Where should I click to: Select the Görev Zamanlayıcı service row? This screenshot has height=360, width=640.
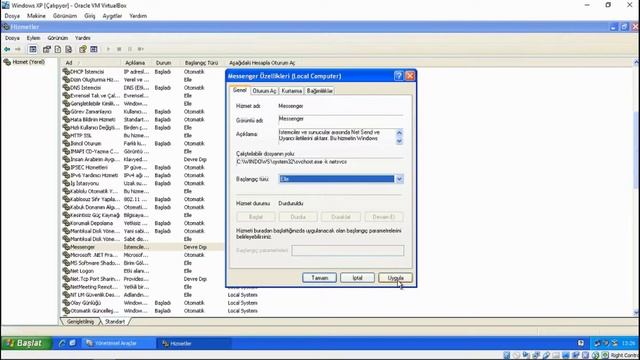coord(142,111)
